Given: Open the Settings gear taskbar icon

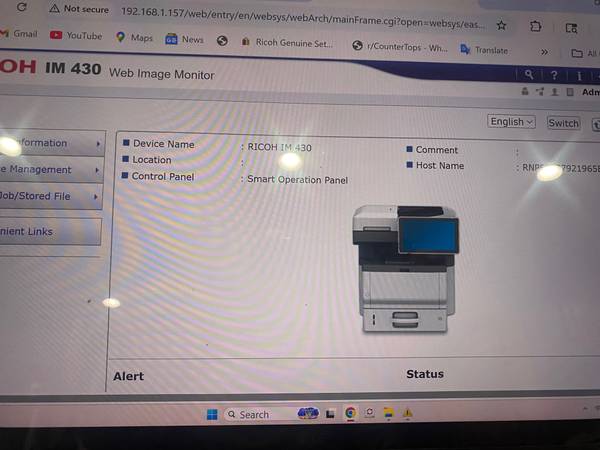Looking at the screenshot, I should click(x=369, y=412).
